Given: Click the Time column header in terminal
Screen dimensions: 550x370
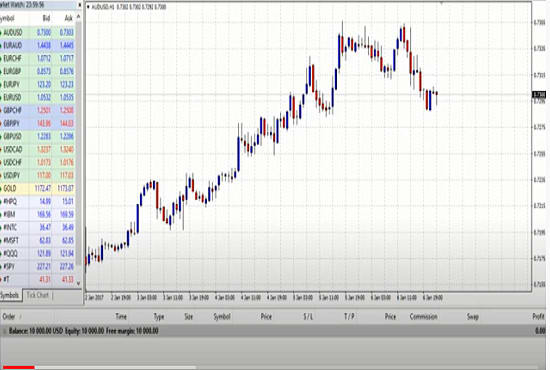Looking at the screenshot, I should 121,317.
